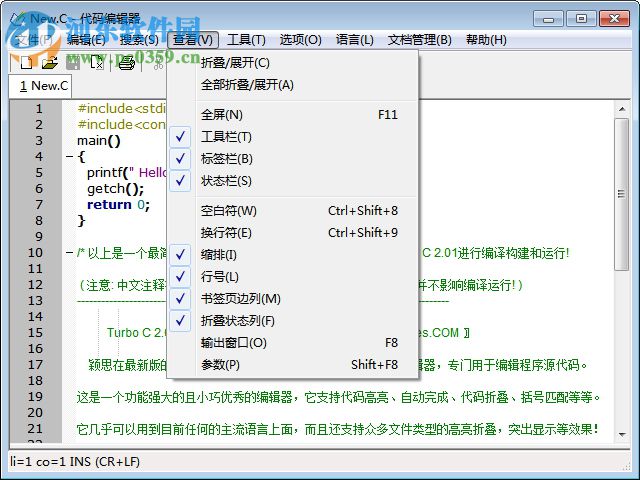Collapse the fold marker on line 10
Image resolution: width=640 pixels, height=480 pixels.
pos(70,253)
